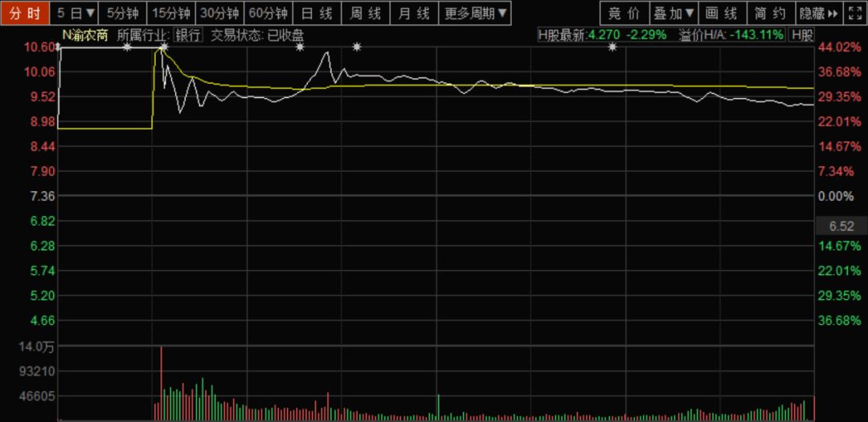Switch to 日线 daily chart
This screenshot has width=868, height=422.
[x=317, y=14]
